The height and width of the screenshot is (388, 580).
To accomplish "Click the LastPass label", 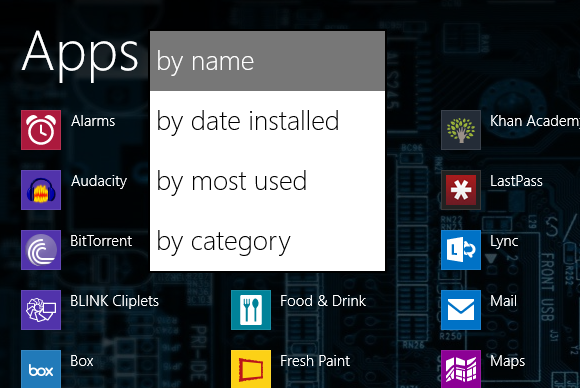I will (516, 181).
